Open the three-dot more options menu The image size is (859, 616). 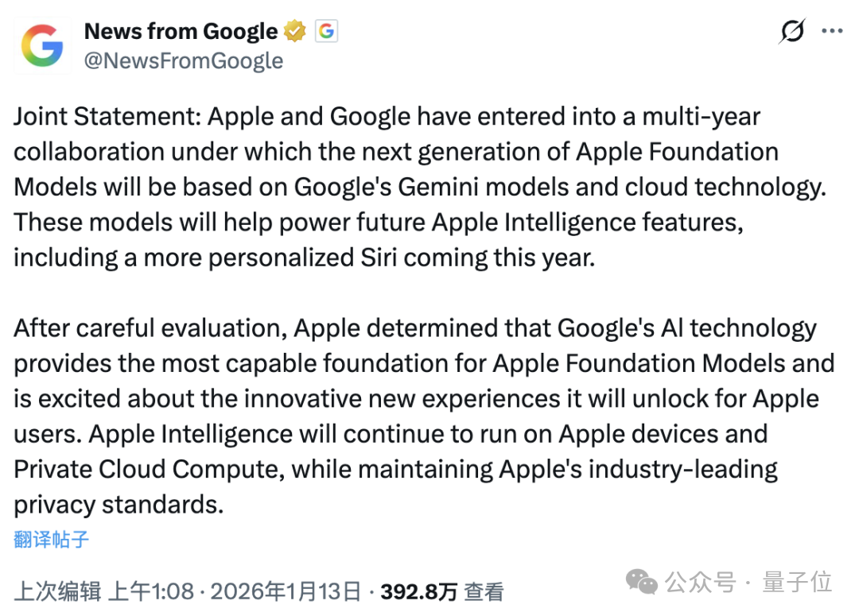tap(832, 31)
